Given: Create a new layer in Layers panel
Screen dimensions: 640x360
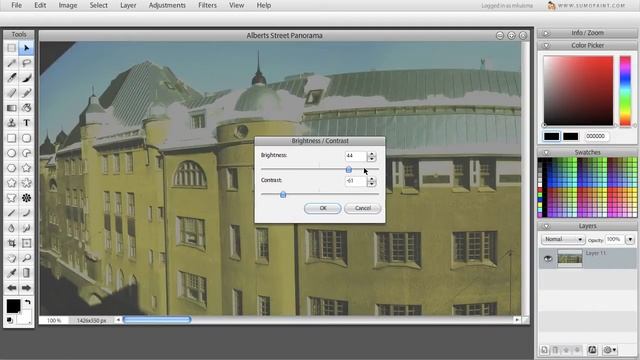Looking at the screenshot, I should (544, 350).
